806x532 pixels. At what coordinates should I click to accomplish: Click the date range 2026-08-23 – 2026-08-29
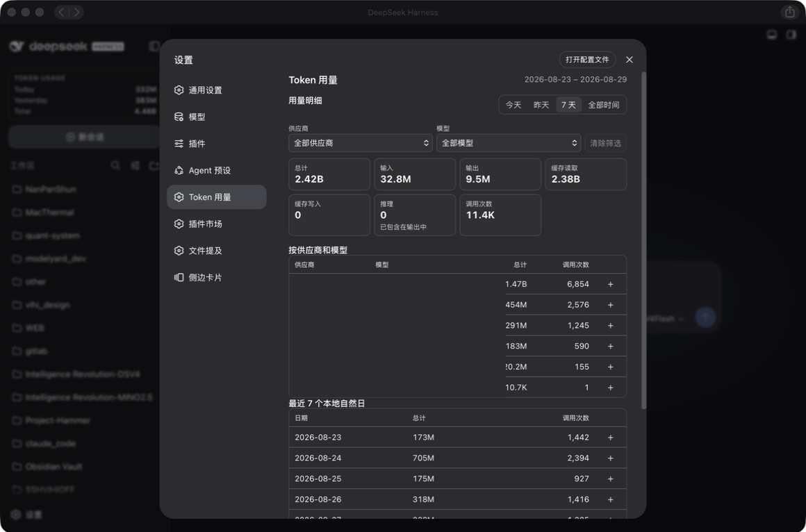click(575, 80)
